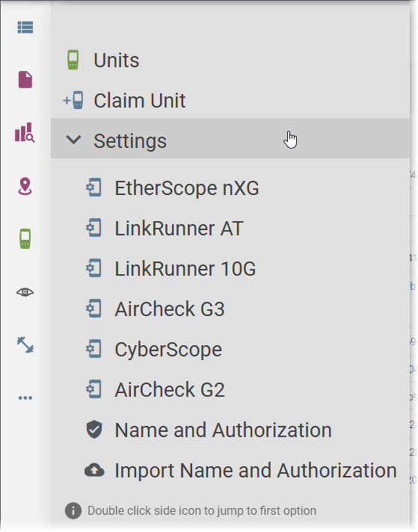The image size is (418, 532).
Task: Click the info icon beside the hint text
Action: [73, 510]
